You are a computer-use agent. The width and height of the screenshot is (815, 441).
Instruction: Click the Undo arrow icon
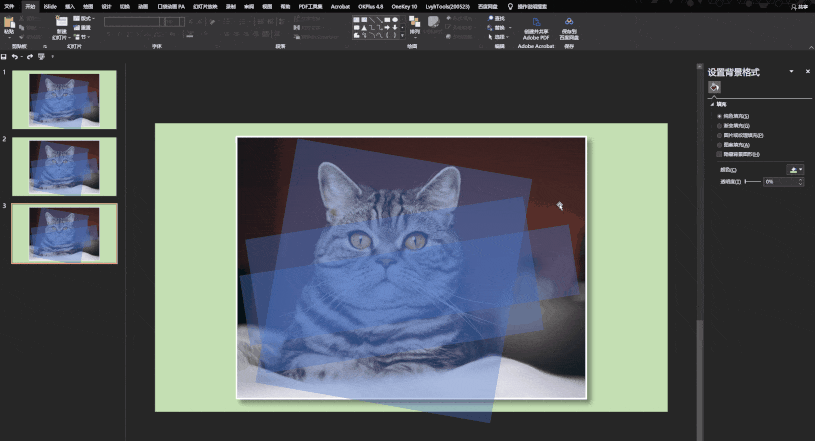(15, 57)
